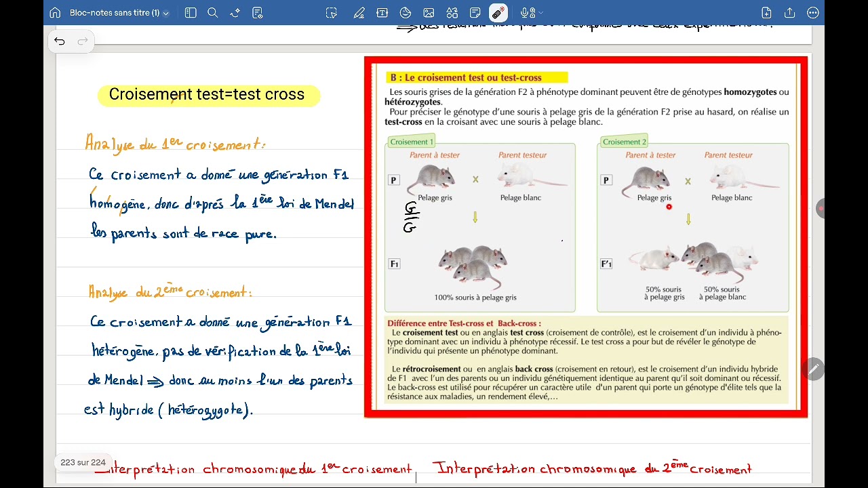This screenshot has height=488, width=868.
Task: Tap the red recording dot at right edge
Action: click(821, 209)
